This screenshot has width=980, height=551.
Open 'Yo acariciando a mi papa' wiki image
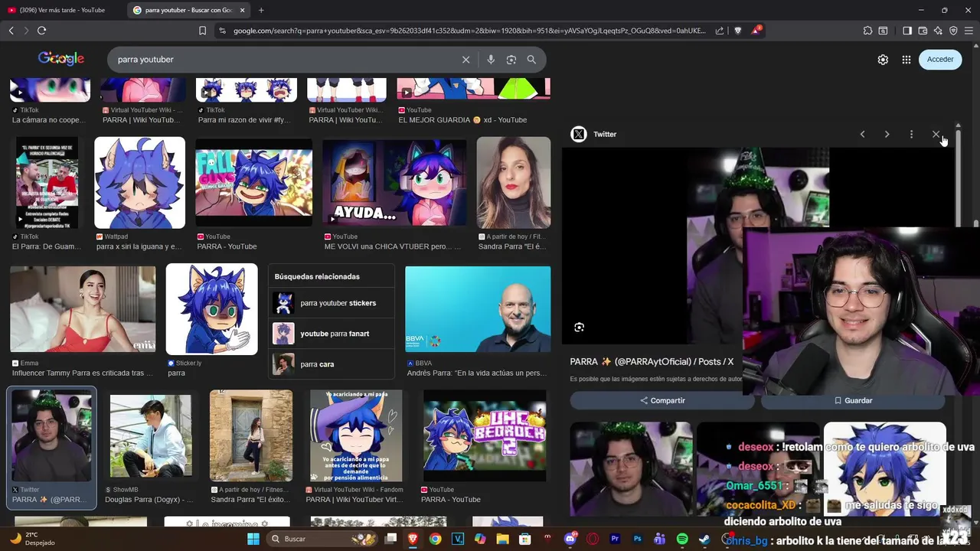[355, 435]
